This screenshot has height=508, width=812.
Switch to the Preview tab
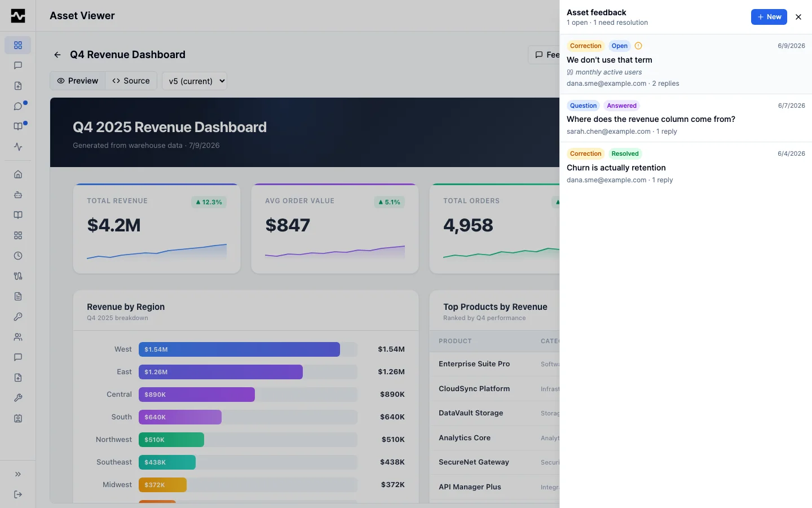pyautogui.click(x=78, y=81)
